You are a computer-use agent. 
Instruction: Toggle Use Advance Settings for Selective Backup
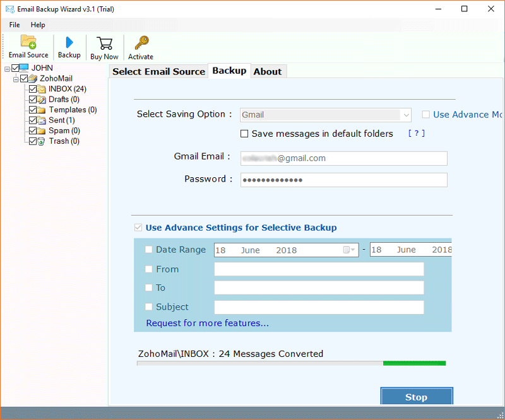coord(138,228)
